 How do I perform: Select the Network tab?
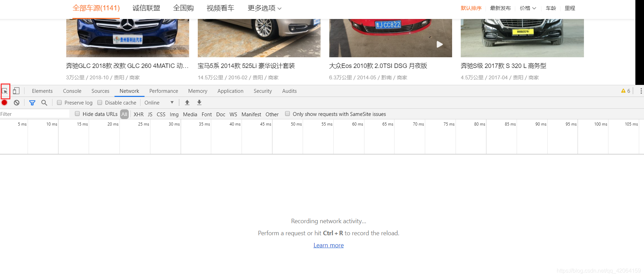[x=129, y=91]
